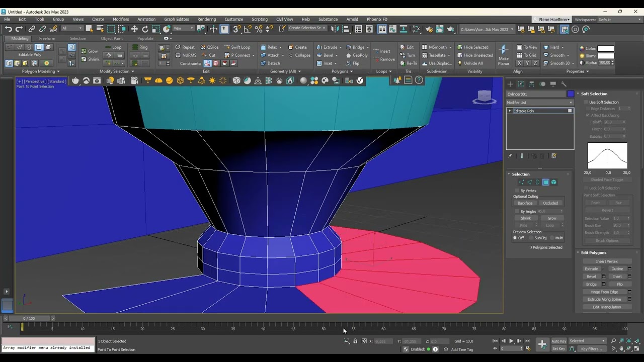Open the Modifier List dropdown
This screenshot has width=644, height=362.
pyautogui.click(x=539, y=103)
